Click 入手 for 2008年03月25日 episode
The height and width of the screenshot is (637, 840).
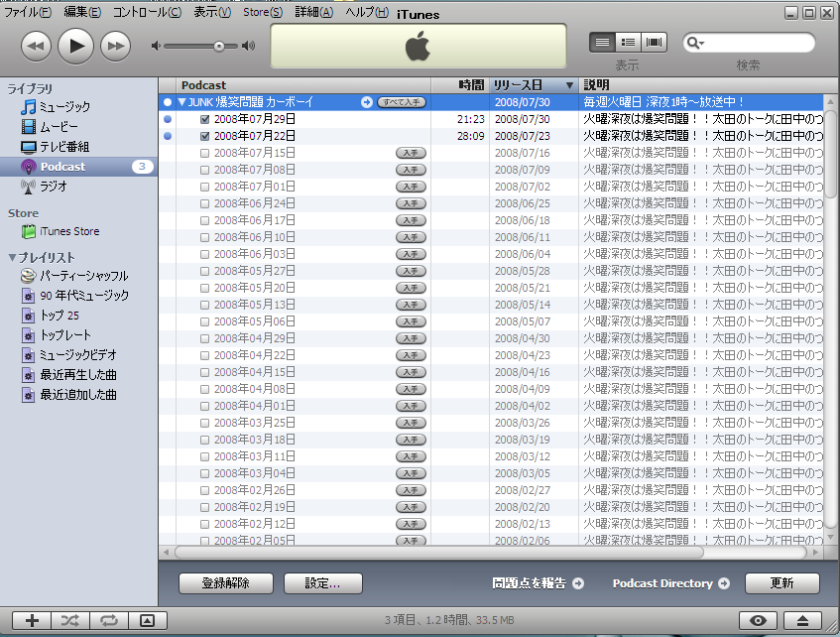pyautogui.click(x=411, y=423)
